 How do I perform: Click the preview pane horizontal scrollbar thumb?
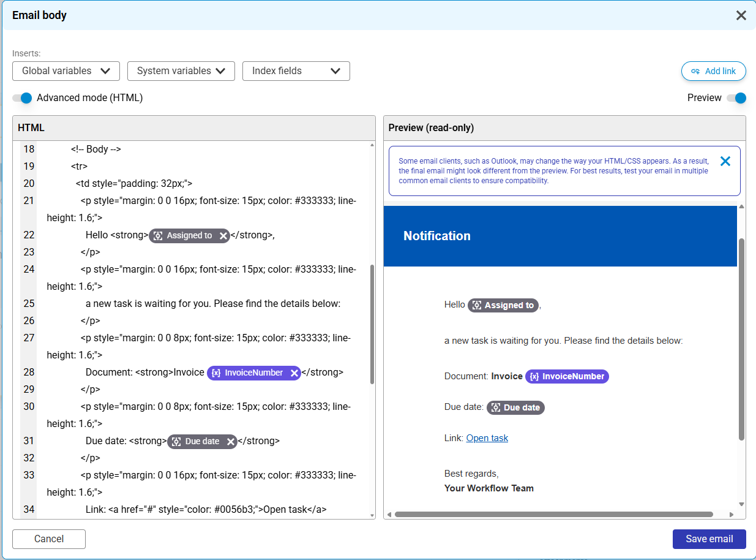[554, 514]
